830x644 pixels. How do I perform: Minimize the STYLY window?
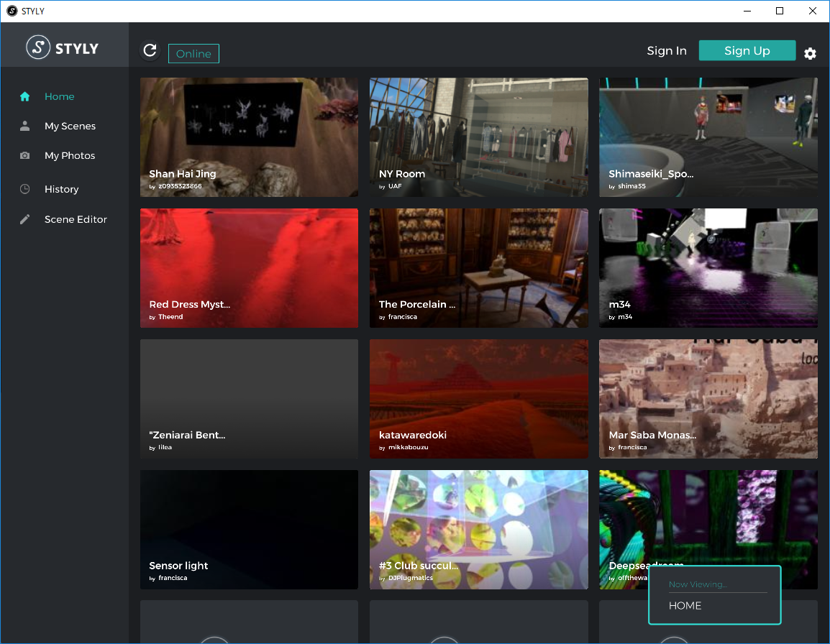click(747, 11)
